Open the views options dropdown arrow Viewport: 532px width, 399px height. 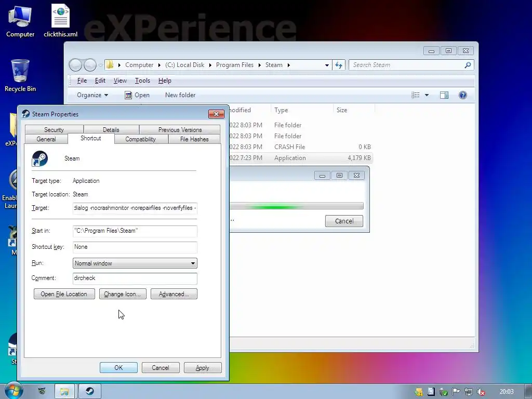427,95
